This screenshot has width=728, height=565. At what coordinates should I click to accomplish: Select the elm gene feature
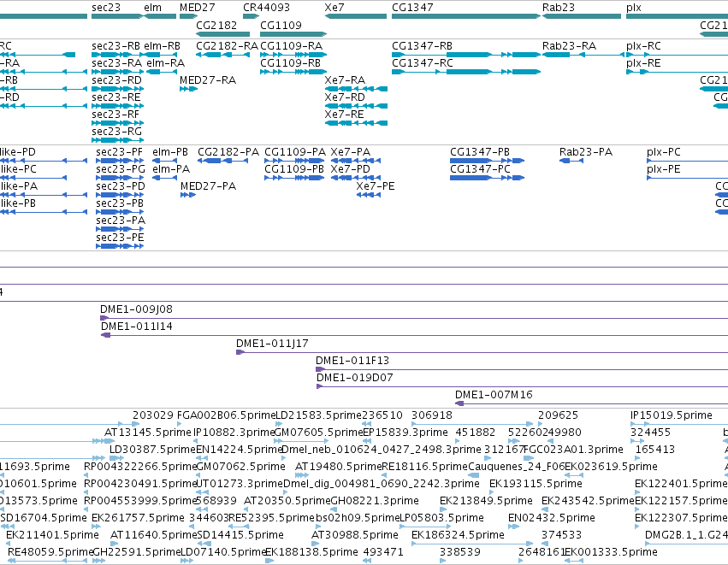pos(160,16)
